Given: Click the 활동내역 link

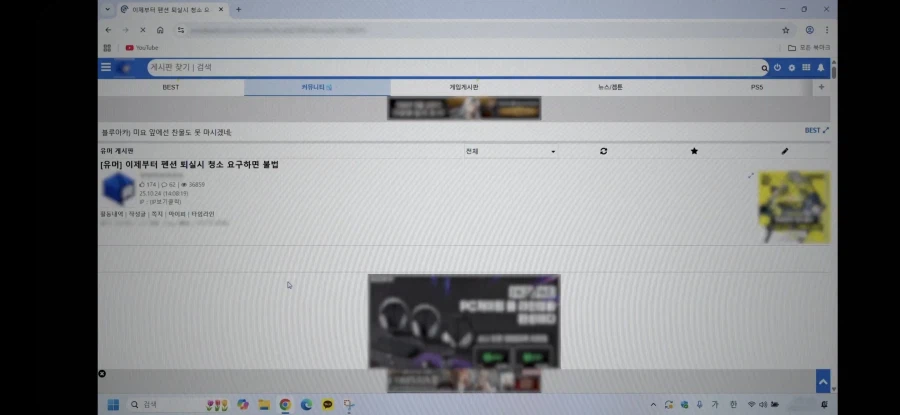Looking at the screenshot, I should point(112,214).
